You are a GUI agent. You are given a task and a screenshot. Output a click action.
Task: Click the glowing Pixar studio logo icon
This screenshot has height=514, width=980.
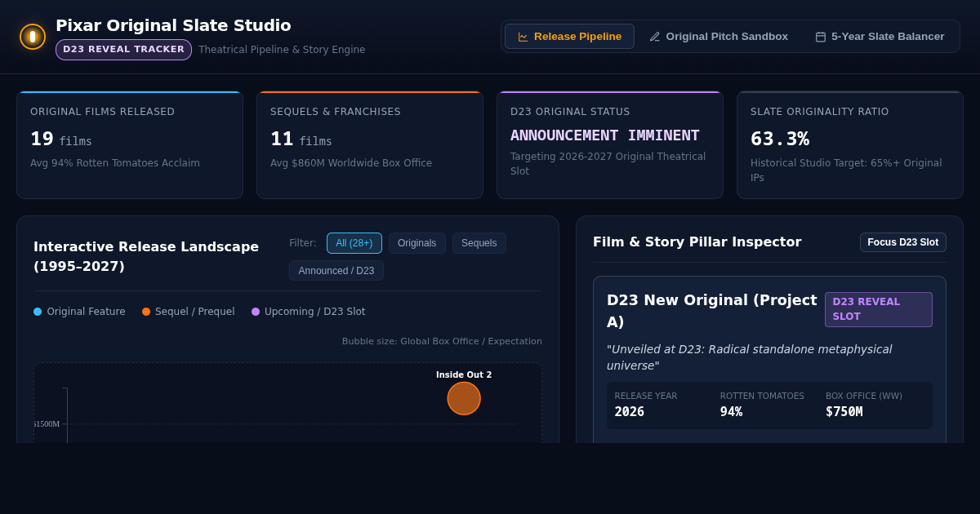point(33,37)
